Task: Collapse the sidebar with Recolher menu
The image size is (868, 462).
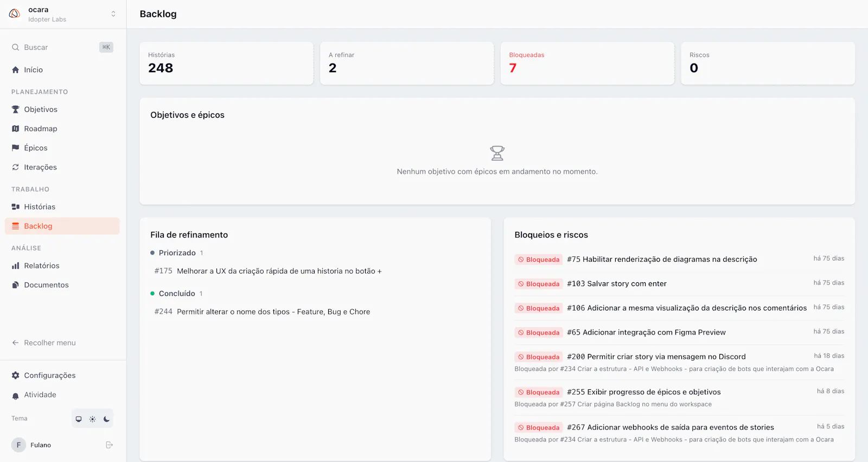Action: pyautogui.click(x=62, y=343)
